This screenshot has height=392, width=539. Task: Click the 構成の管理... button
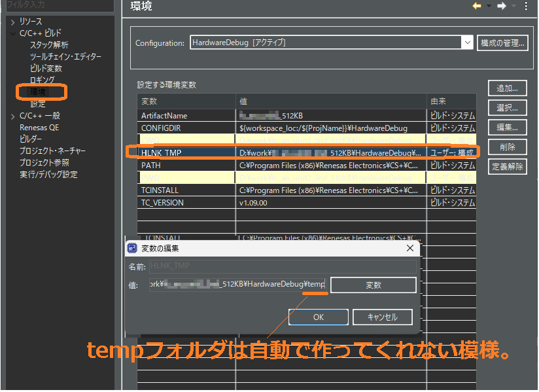pos(502,43)
